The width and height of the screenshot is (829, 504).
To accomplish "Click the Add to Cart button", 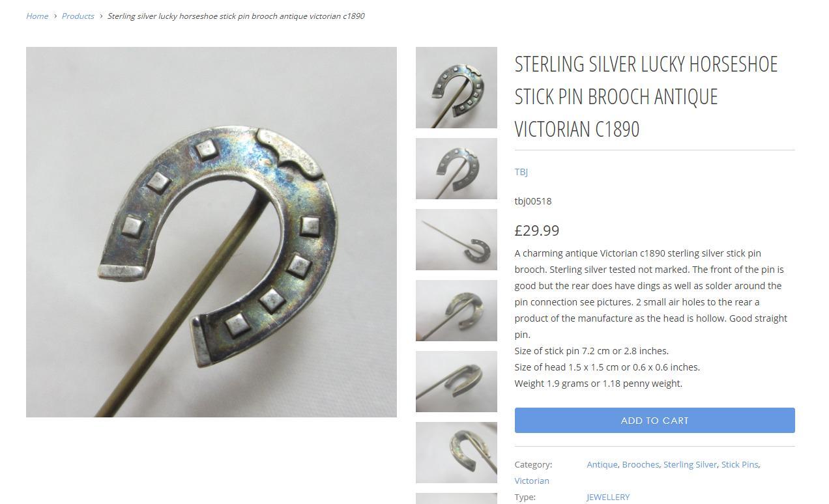I will point(654,420).
